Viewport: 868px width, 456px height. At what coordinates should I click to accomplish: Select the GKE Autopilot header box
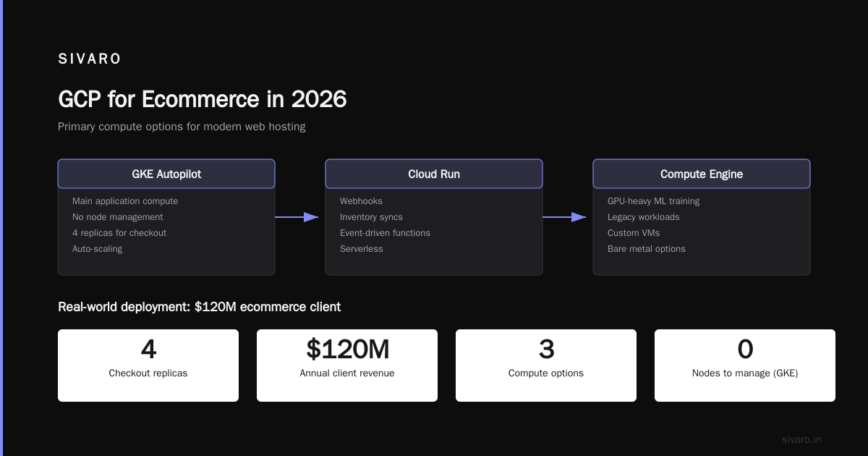pos(166,174)
